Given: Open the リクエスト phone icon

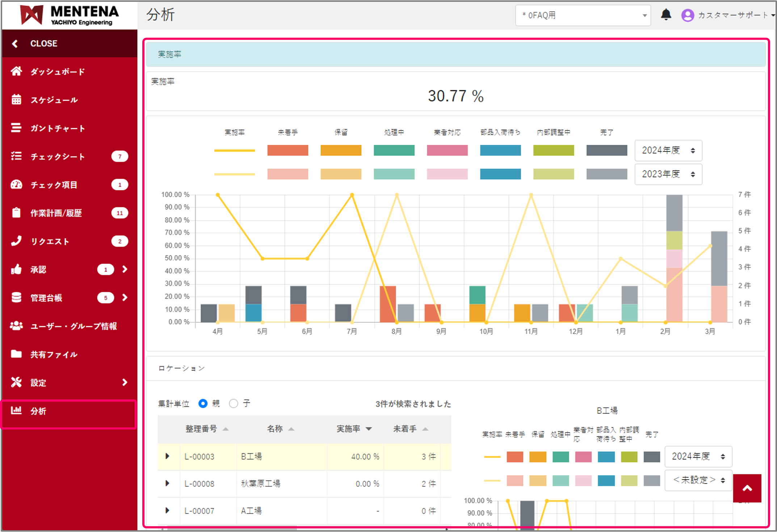Looking at the screenshot, I should (x=16, y=241).
